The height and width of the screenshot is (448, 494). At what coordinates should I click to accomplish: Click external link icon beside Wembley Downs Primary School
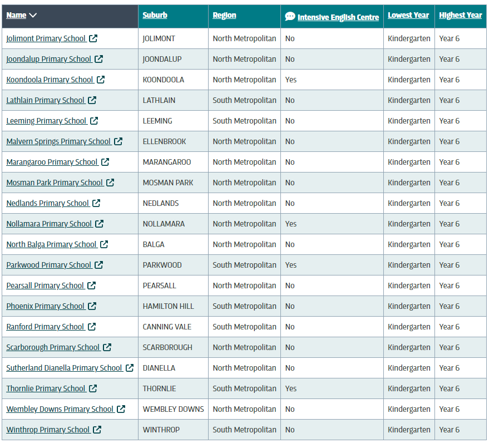121,409
